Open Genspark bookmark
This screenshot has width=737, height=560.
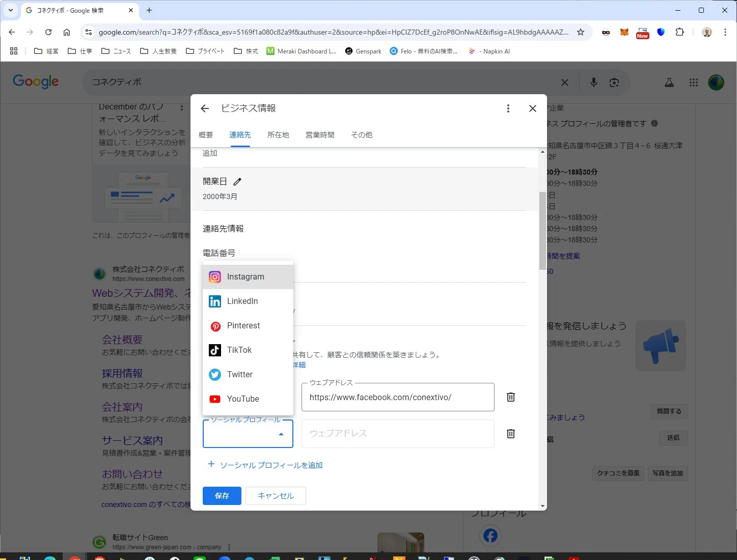coord(363,51)
